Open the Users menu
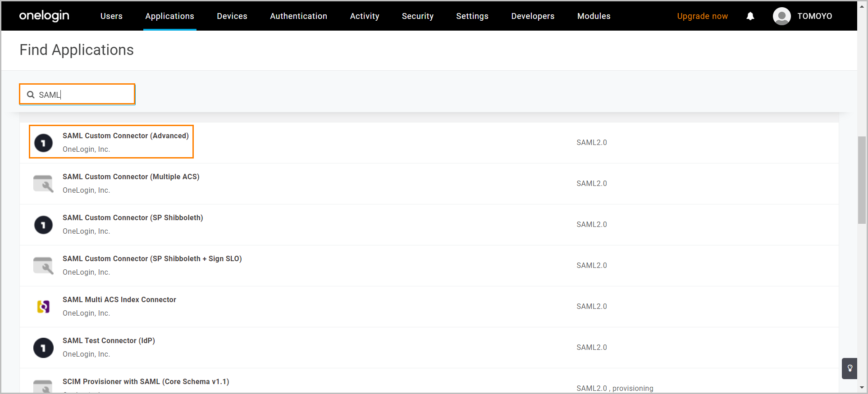 coord(111,16)
